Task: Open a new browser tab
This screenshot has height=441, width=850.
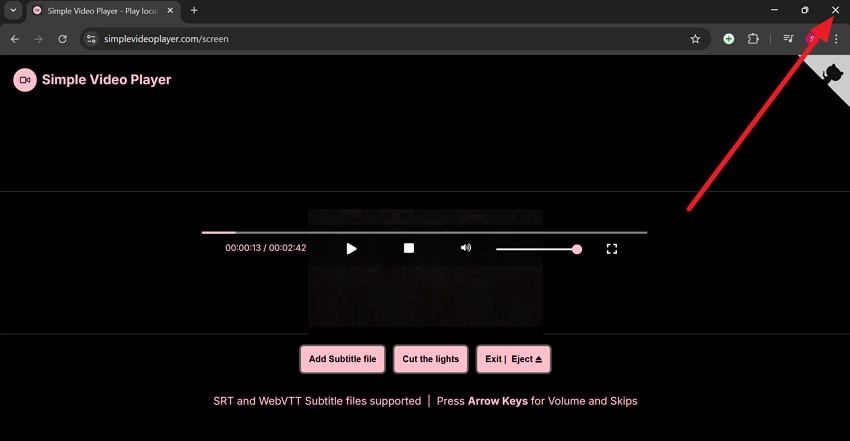Action: (194, 10)
